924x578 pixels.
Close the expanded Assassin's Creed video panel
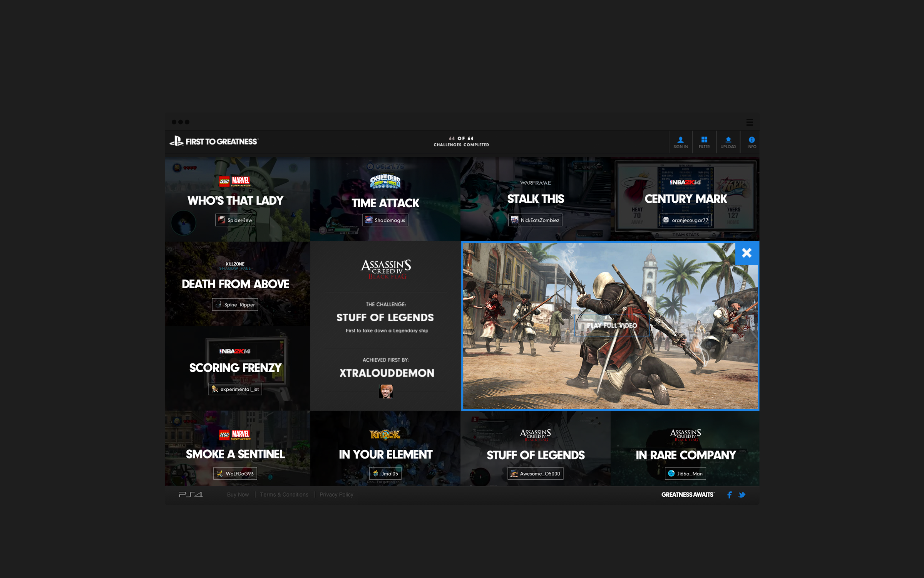(747, 253)
